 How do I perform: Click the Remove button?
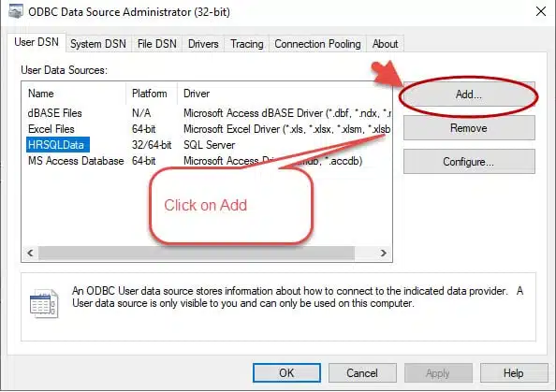coord(469,128)
